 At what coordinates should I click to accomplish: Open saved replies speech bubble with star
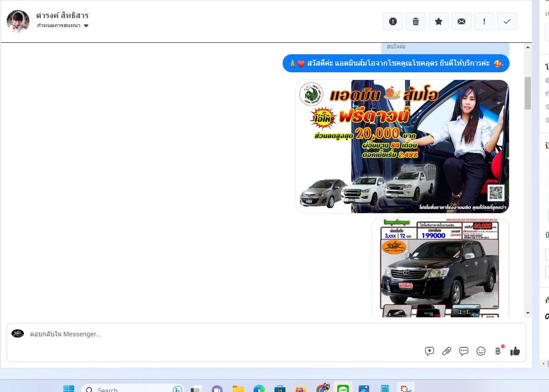pyautogui.click(x=430, y=351)
